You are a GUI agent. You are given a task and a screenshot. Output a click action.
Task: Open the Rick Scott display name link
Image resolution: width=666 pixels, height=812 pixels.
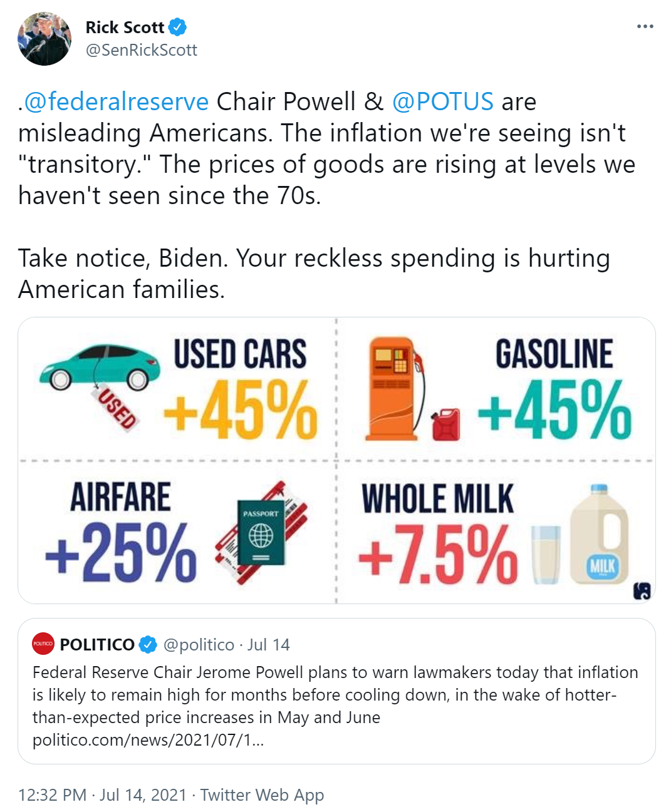125,28
